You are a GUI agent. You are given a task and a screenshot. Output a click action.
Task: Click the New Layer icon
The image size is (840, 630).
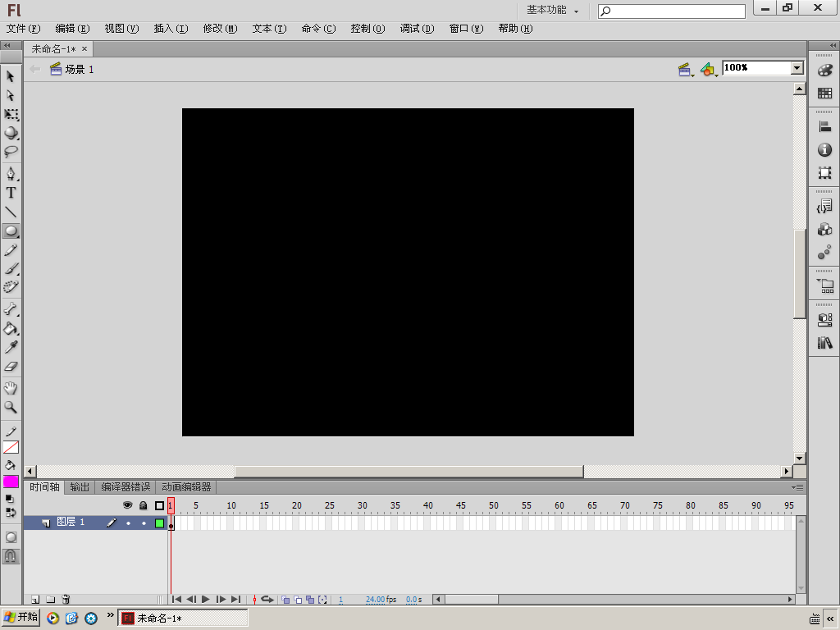coord(34,600)
